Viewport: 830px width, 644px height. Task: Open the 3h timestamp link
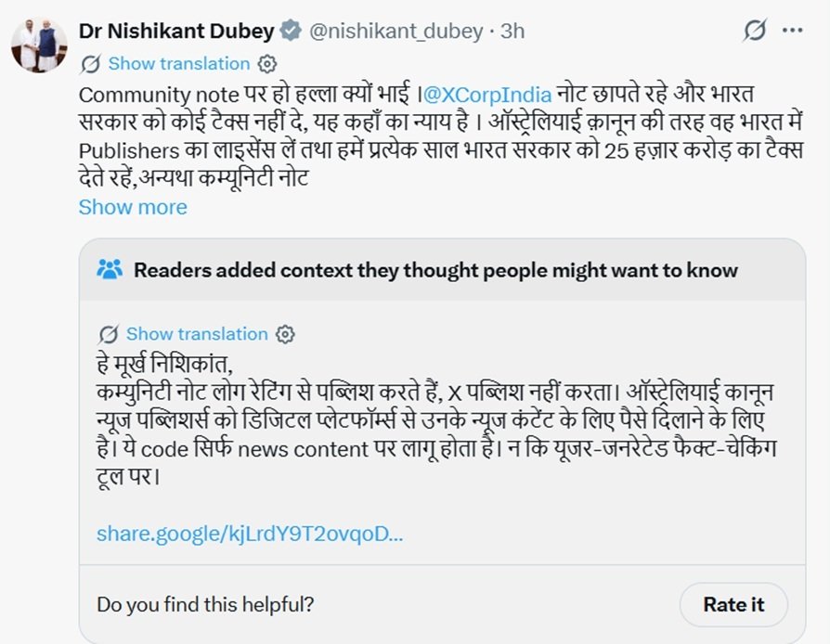[512, 31]
